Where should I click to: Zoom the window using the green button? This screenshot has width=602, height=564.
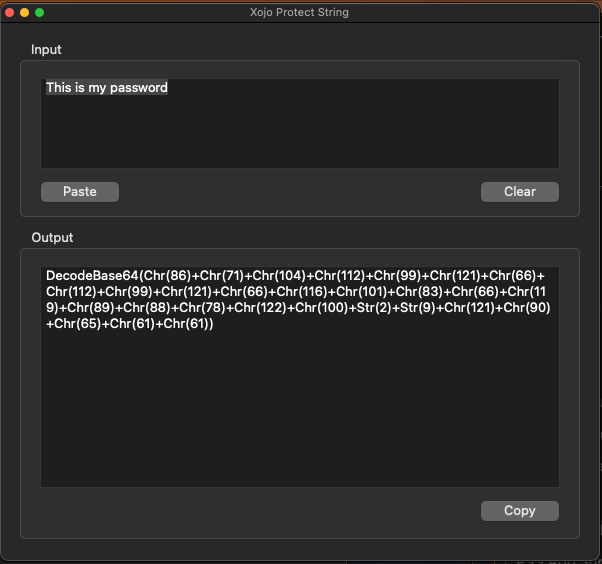click(x=40, y=13)
